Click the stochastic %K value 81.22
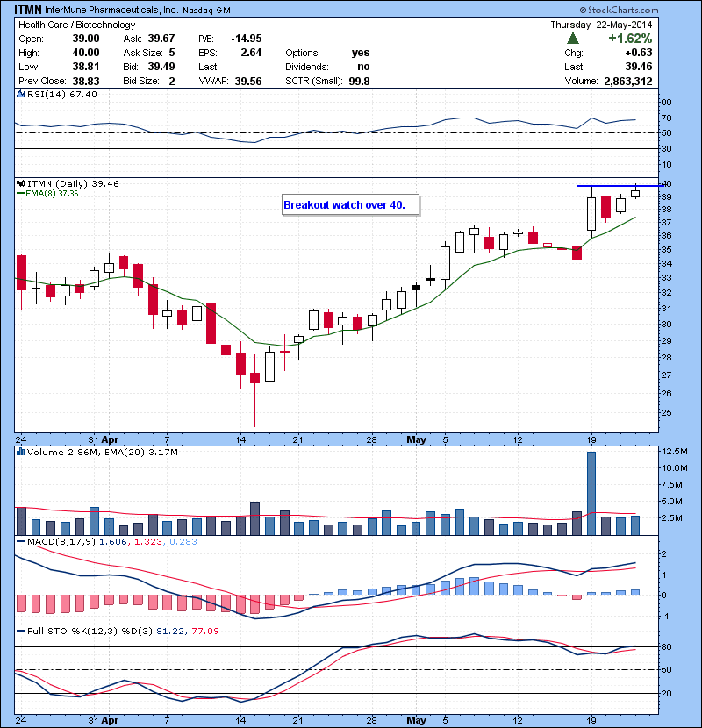The image size is (702, 728). (x=170, y=631)
